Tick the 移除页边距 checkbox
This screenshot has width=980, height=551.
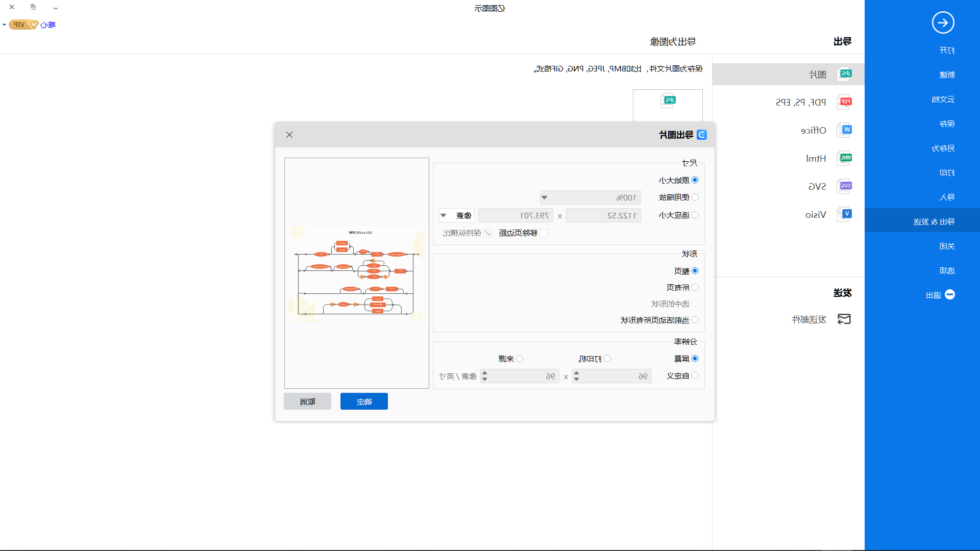(x=544, y=233)
